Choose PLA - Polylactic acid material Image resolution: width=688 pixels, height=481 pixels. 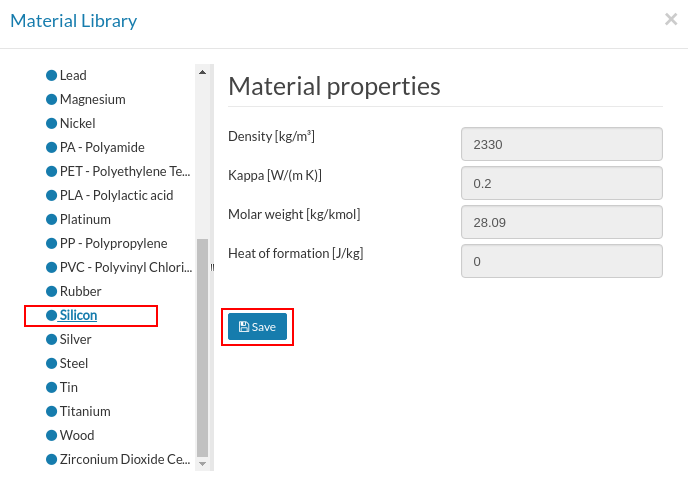(116, 195)
